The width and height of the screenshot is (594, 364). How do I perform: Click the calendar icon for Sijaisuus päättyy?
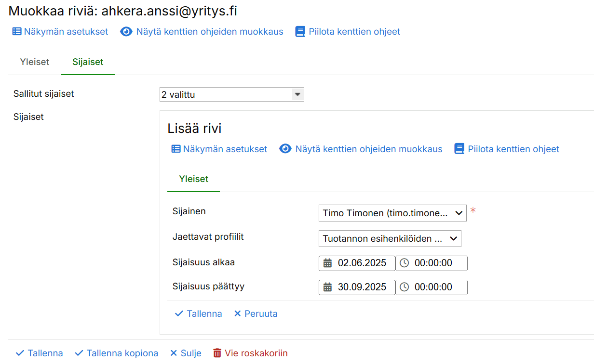(328, 287)
